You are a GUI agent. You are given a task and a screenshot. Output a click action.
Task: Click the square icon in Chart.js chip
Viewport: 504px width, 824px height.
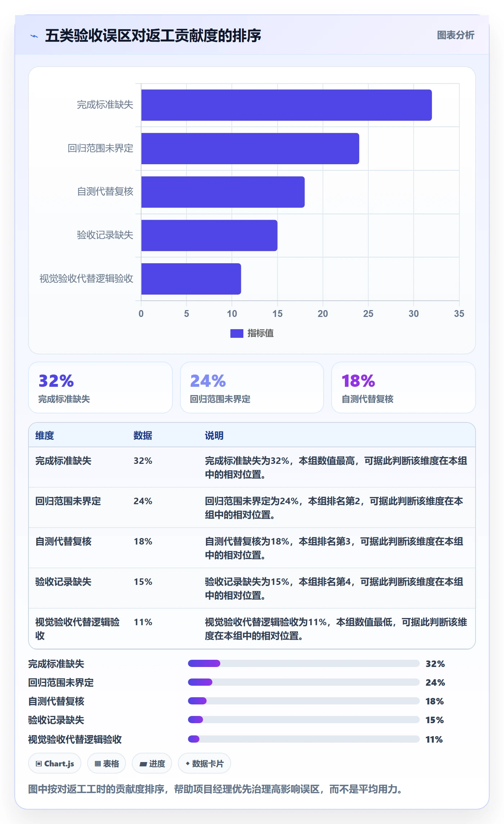[39, 764]
